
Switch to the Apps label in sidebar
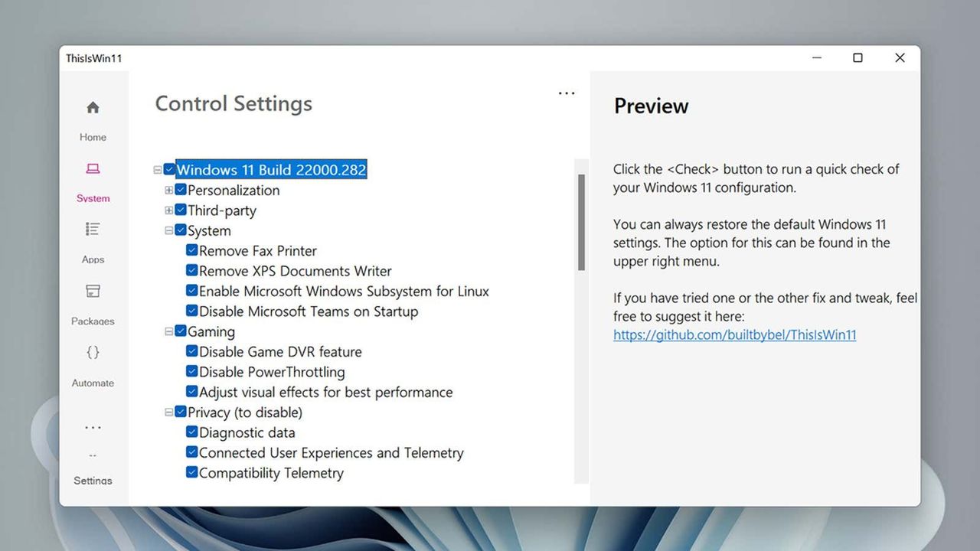point(93,259)
